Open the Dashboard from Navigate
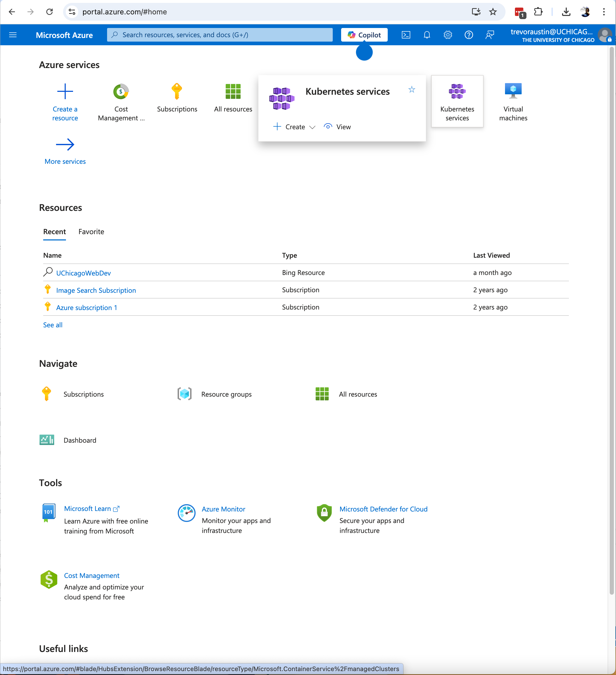 80,440
